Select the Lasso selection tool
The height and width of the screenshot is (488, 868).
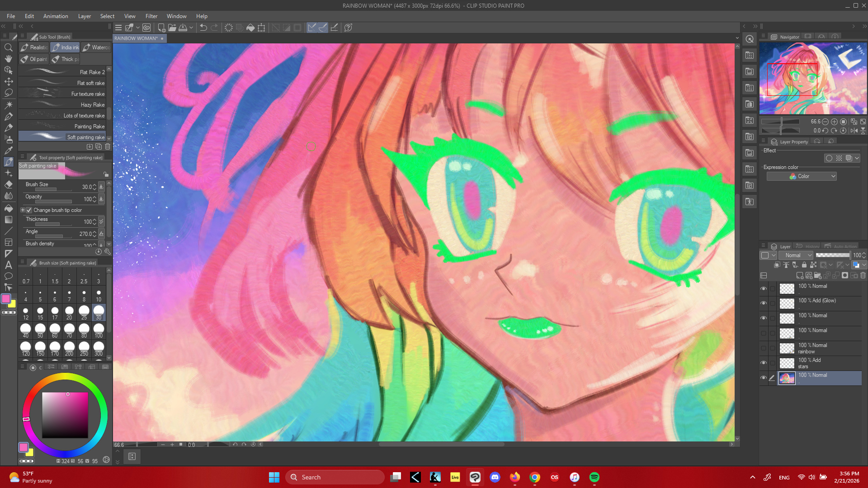pyautogui.click(x=8, y=93)
